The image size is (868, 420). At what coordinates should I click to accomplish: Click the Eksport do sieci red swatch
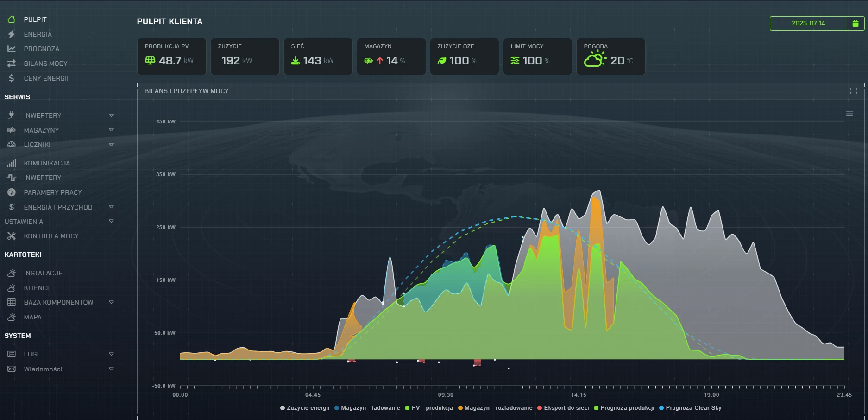pos(539,408)
